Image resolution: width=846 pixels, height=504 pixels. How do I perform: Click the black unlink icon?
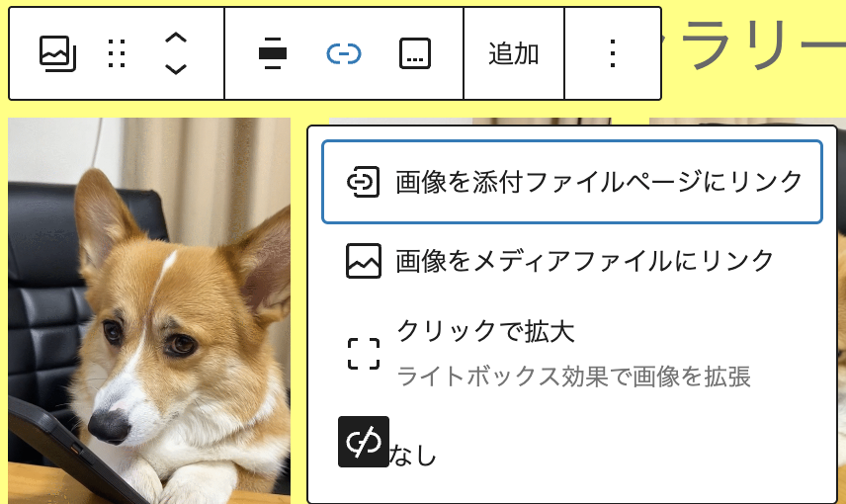click(363, 441)
